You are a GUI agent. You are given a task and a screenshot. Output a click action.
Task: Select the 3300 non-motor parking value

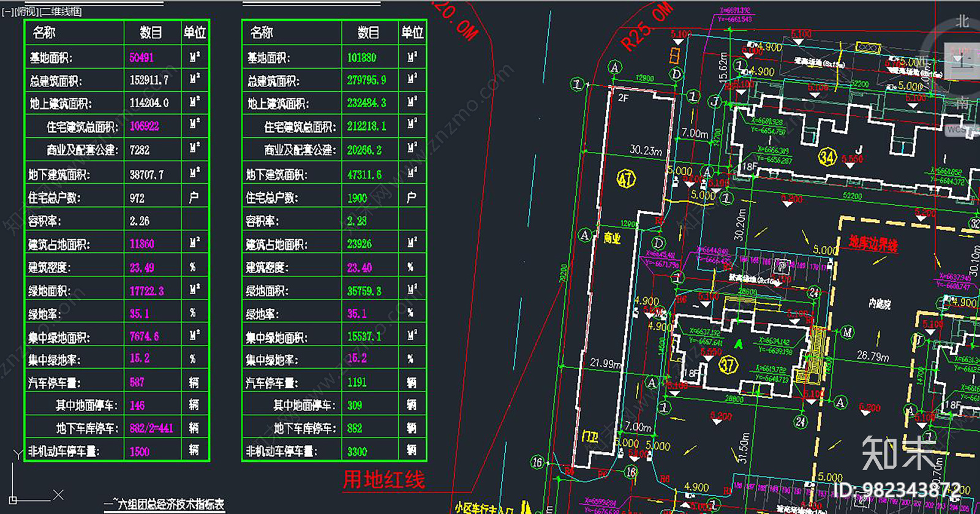point(357,452)
